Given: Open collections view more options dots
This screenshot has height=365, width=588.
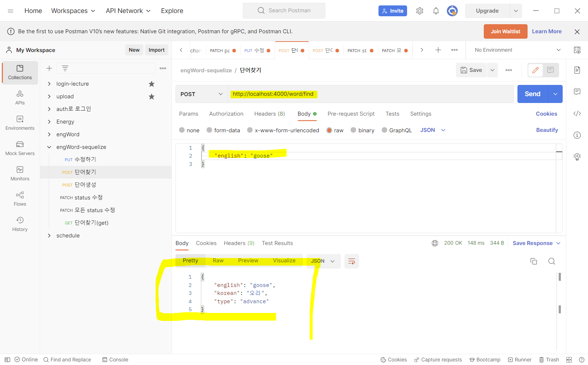Looking at the screenshot, I should (x=163, y=68).
